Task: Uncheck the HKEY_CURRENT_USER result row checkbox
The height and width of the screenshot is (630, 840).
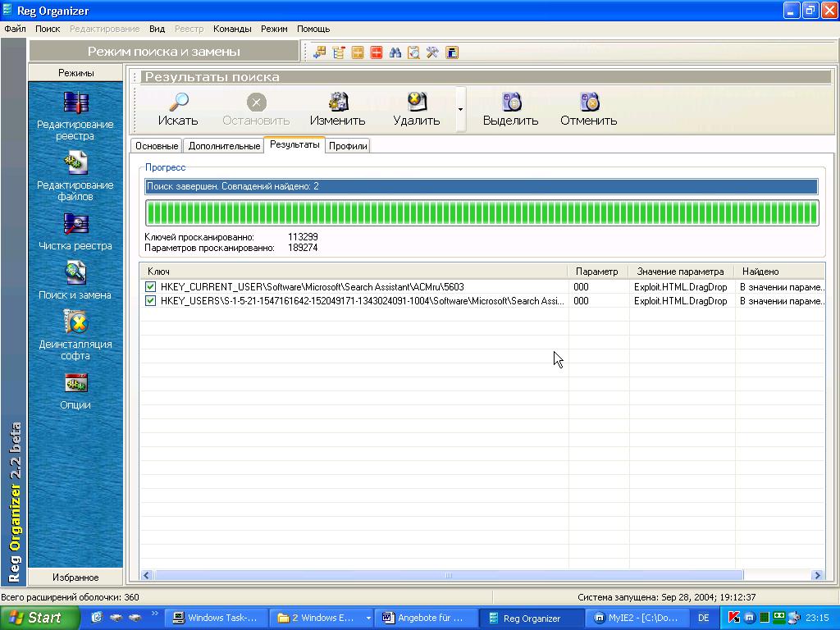Action: (151, 286)
